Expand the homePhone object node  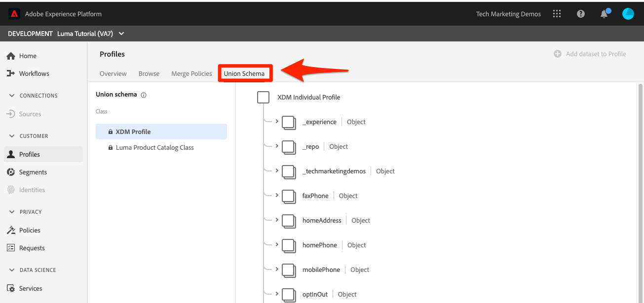point(277,244)
